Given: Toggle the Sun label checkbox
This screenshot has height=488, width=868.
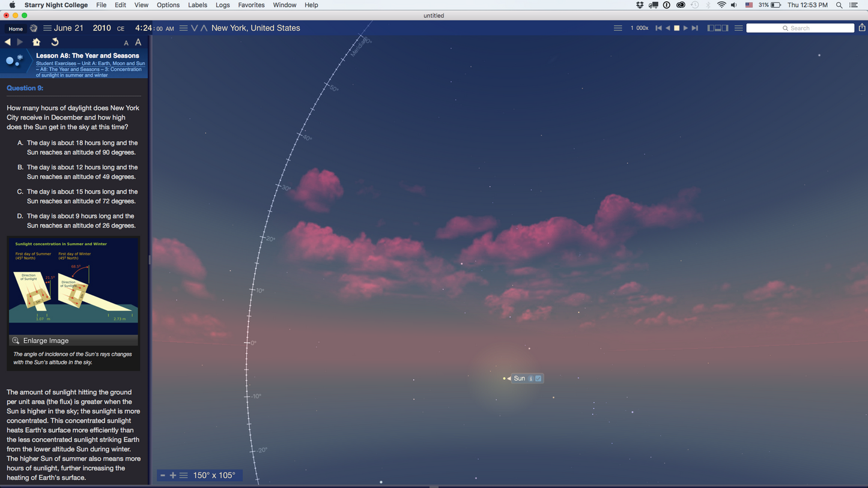Looking at the screenshot, I should pos(538,379).
